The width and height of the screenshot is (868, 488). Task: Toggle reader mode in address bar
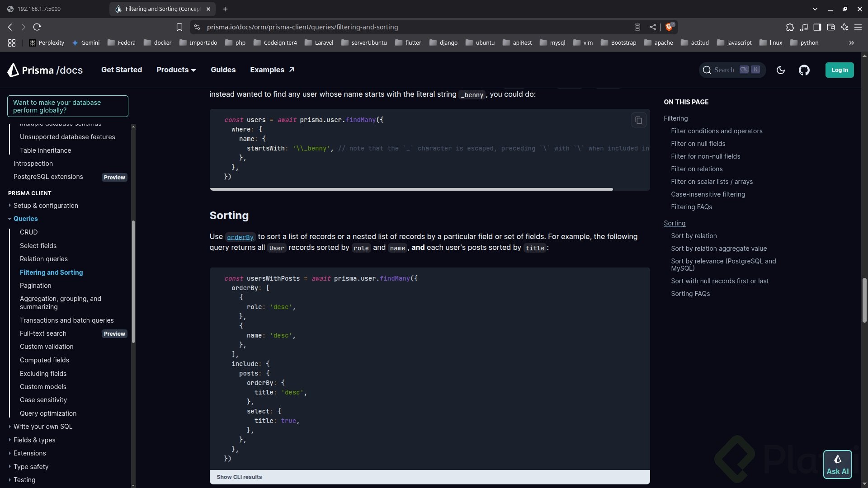click(x=637, y=27)
